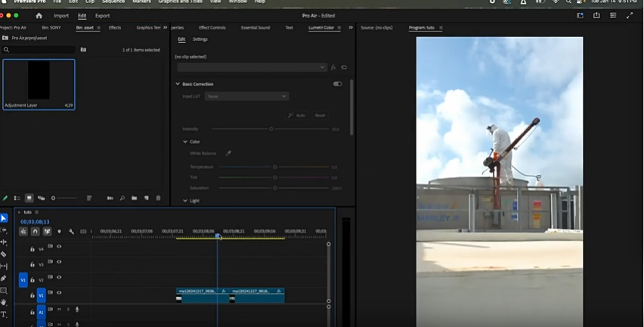
Task: Switch to the Effect Controls tab
Action: tap(212, 28)
